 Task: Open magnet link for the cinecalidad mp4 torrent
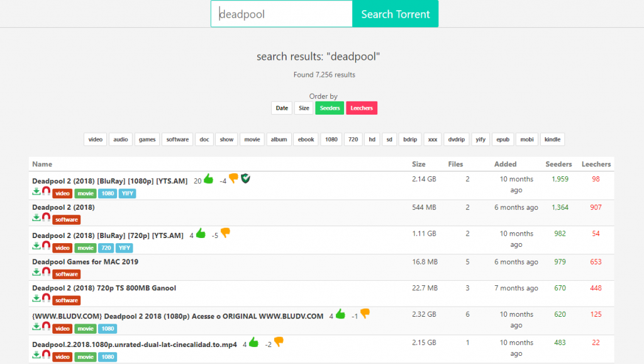[x=44, y=355]
